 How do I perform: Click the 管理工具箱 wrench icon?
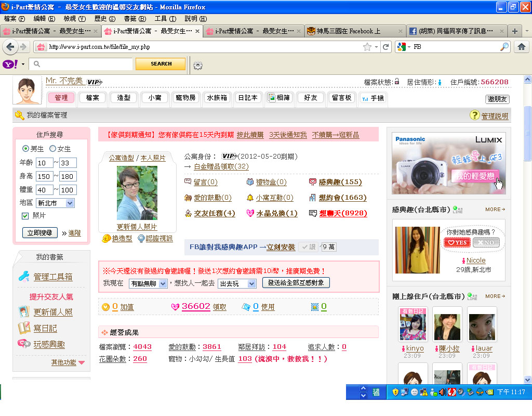24,277
